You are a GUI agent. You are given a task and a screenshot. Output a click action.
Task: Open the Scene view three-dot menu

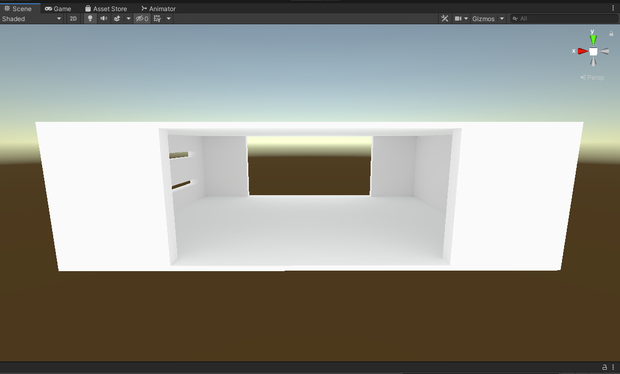613,8
